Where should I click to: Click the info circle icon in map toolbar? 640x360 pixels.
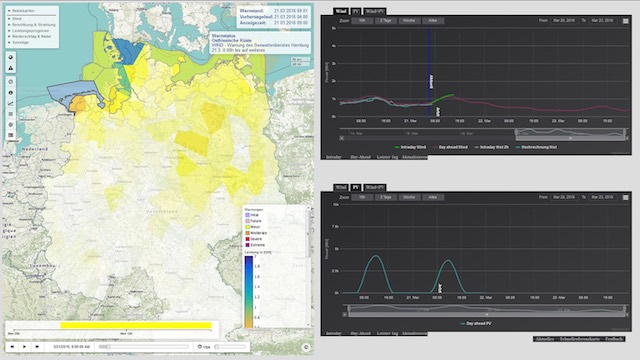point(11,93)
